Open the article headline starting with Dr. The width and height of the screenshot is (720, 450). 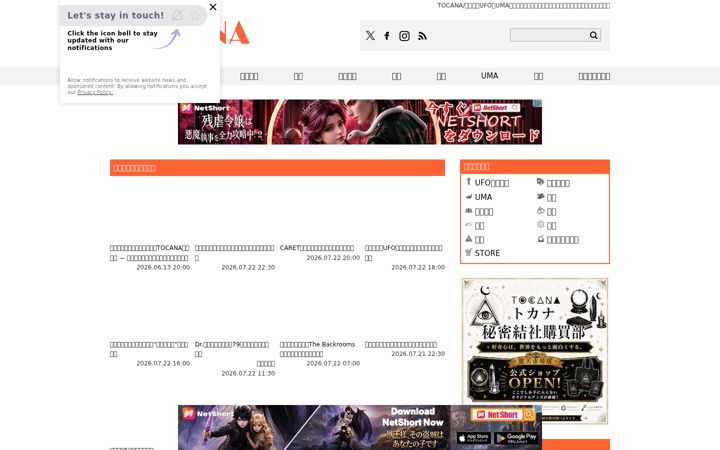coord(232,349)
